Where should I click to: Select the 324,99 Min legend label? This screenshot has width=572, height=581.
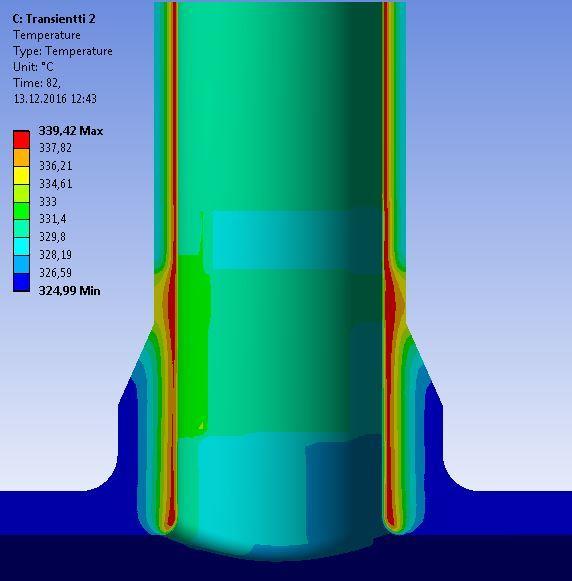pos(69,290)
